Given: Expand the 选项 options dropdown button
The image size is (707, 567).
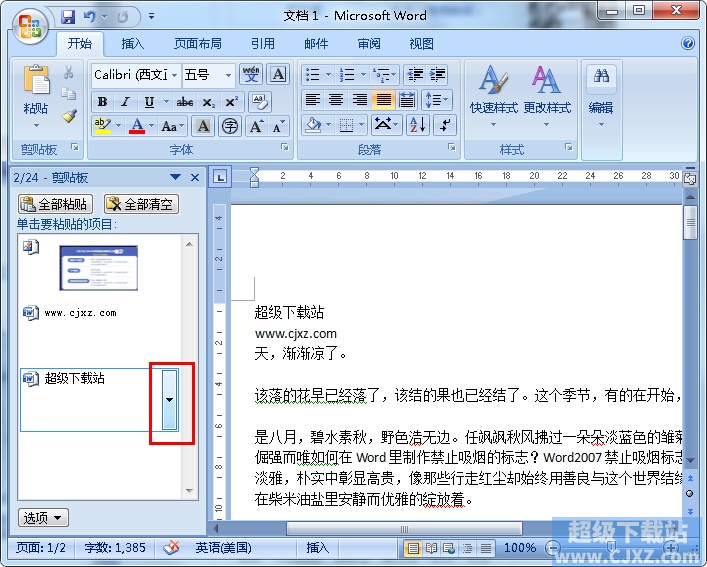Looking at the screenshot, I should click(x=43, y=517).
